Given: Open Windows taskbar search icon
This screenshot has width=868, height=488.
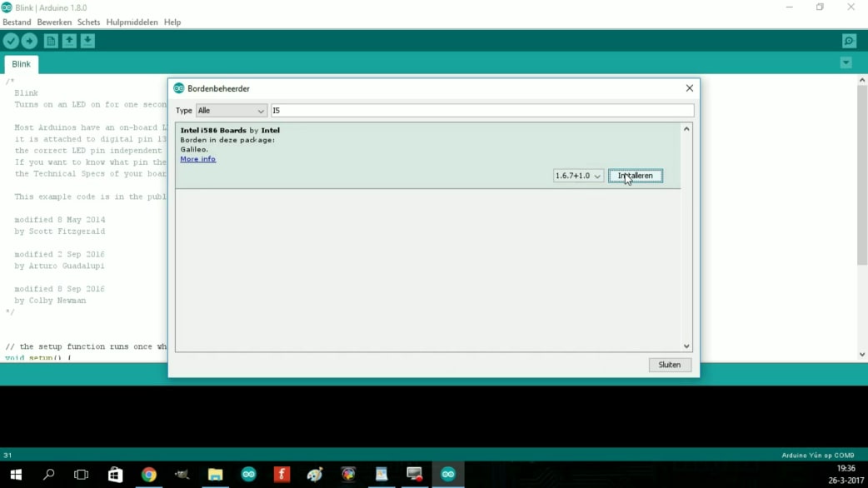Looking at the screenshot, I should (48, 475).
